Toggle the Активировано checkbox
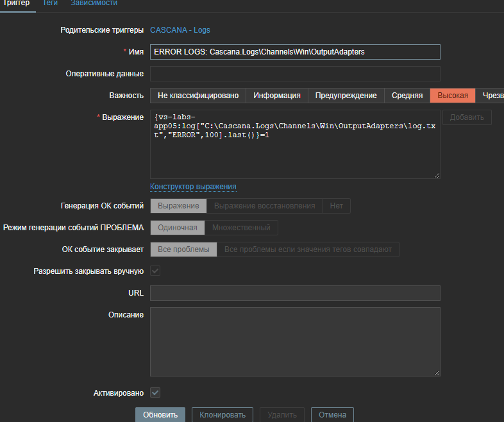 pos(155,392)
